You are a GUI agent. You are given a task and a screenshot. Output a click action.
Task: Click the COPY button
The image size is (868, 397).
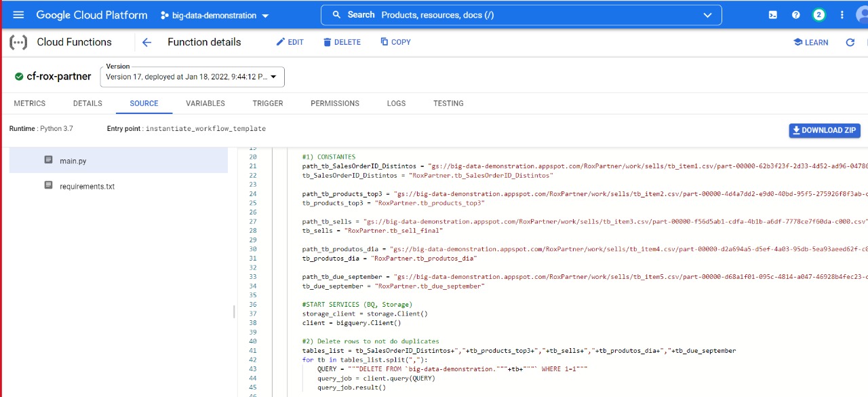[x=395, y=42]
